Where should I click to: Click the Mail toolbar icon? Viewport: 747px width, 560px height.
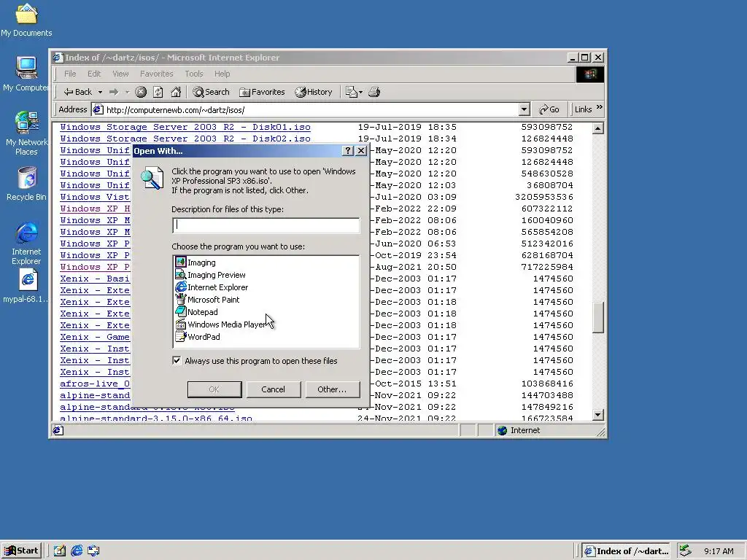pos(351,92)
